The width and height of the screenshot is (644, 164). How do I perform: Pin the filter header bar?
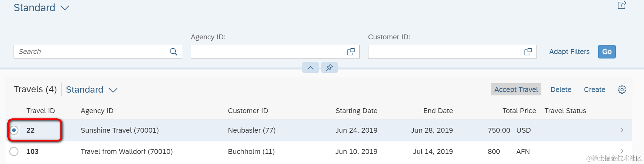click(x=329, y=68)
